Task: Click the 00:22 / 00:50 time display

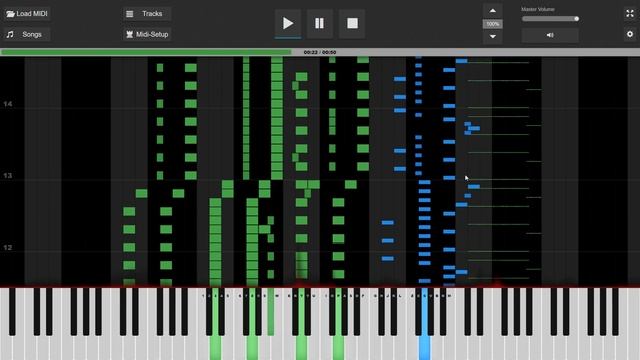Action: click(320, 52)
